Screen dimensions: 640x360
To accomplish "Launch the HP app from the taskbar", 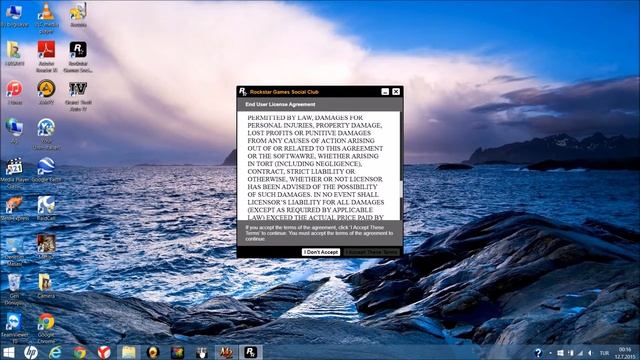I will (31, 352).
